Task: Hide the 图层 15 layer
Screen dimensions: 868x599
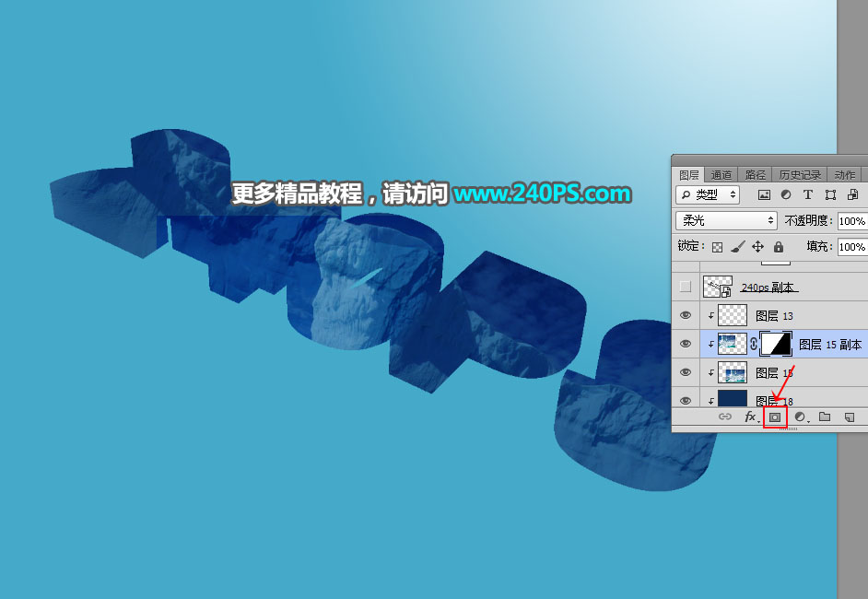Action: click(686, 372)
